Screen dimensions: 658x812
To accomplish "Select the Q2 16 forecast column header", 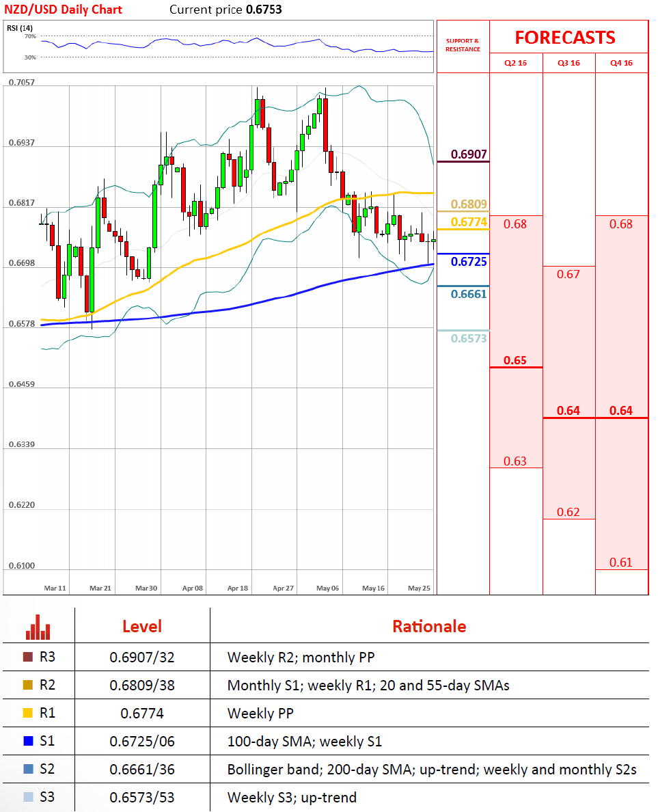I will tap(516, 63).
